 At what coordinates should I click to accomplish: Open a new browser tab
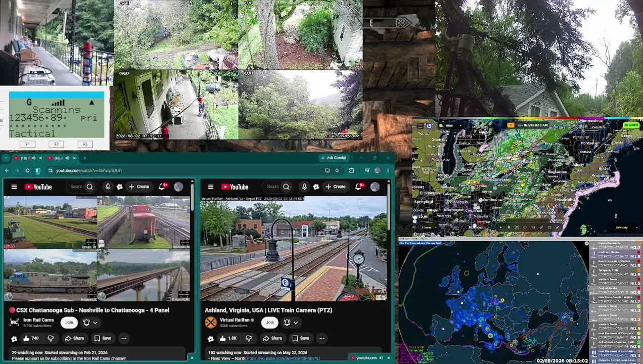coord(84,158)
